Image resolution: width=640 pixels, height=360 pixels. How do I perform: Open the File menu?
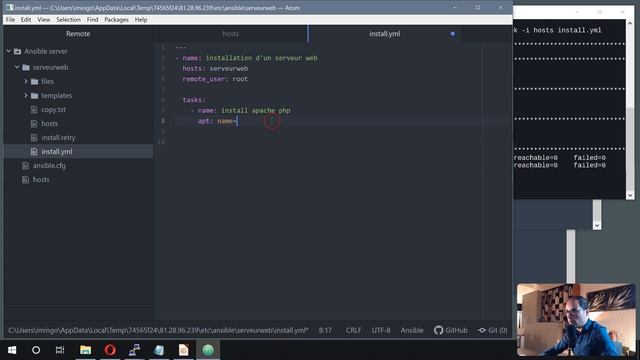[10, 20]
